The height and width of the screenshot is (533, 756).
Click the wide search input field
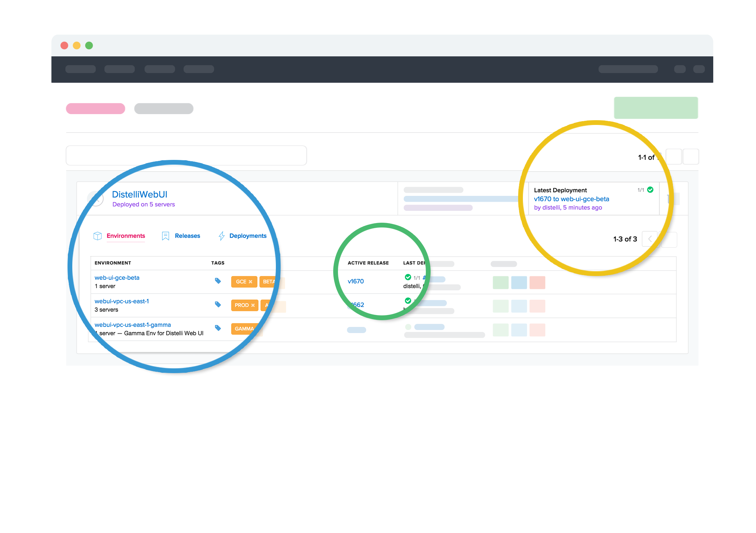tap(186, 155)
